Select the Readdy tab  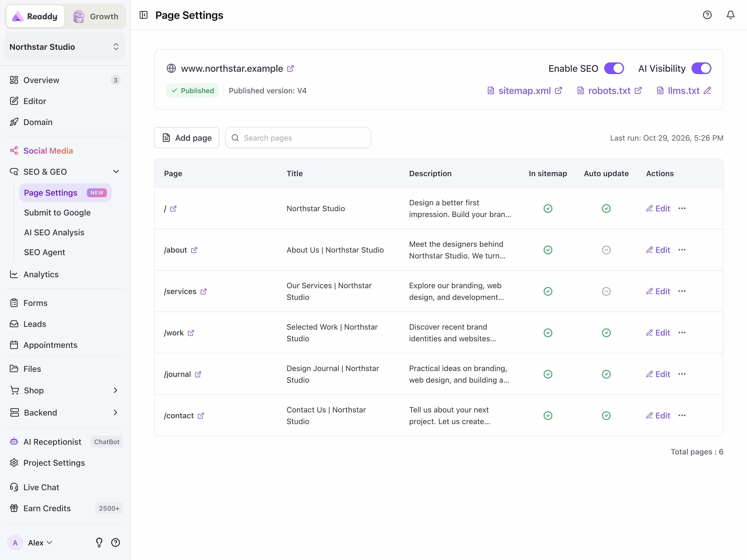(35, 16)
